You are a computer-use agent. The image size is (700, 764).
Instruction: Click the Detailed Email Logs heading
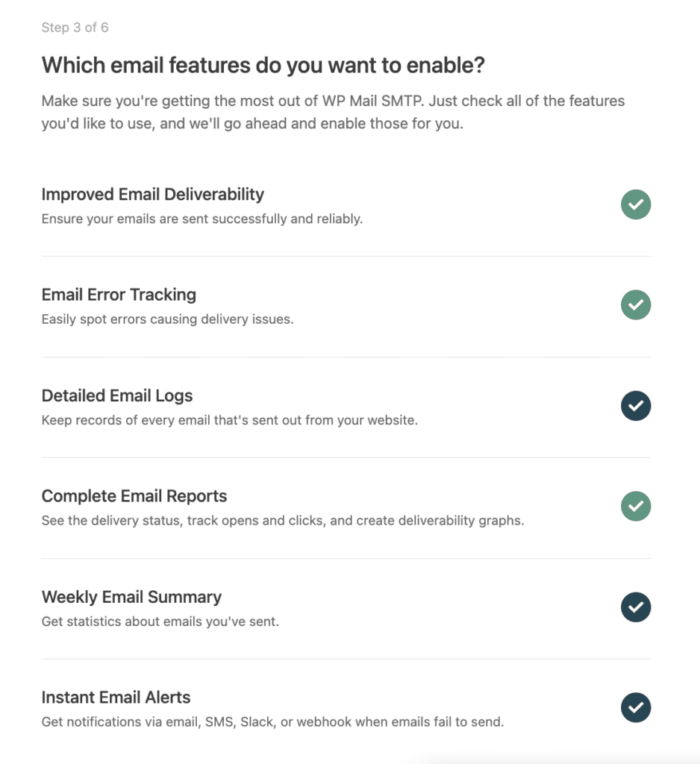point(116,395)
